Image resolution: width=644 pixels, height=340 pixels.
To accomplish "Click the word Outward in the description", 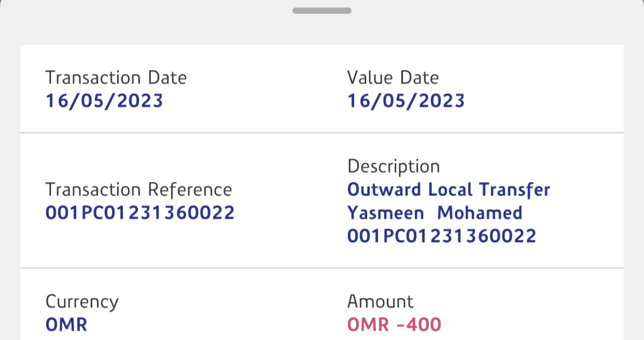I will [x=385, y=190].
